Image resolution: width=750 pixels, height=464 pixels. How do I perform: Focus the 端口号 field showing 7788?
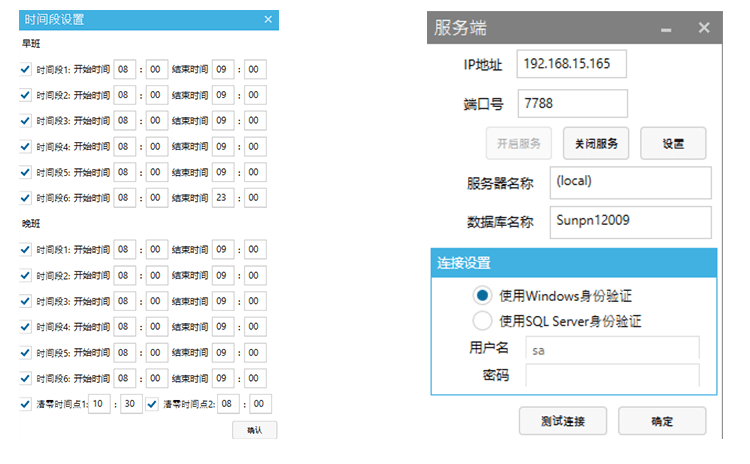pyautogui.click(x=571, y=103)
